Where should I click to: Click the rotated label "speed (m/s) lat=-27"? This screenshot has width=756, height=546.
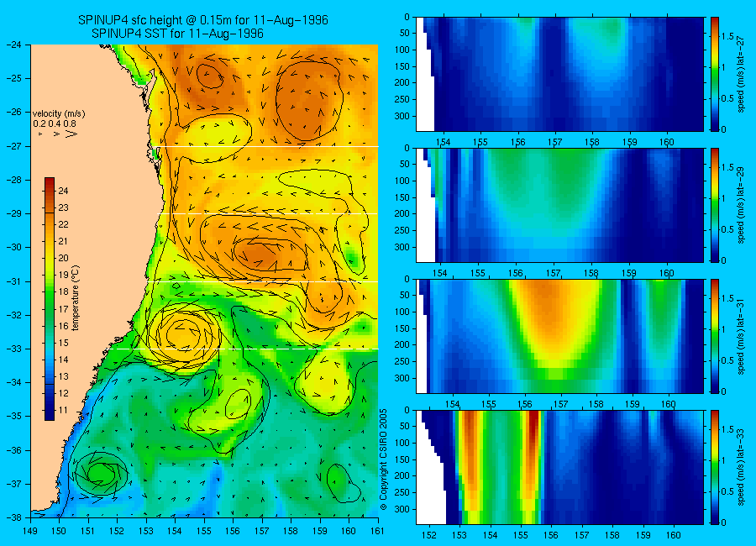741,75
